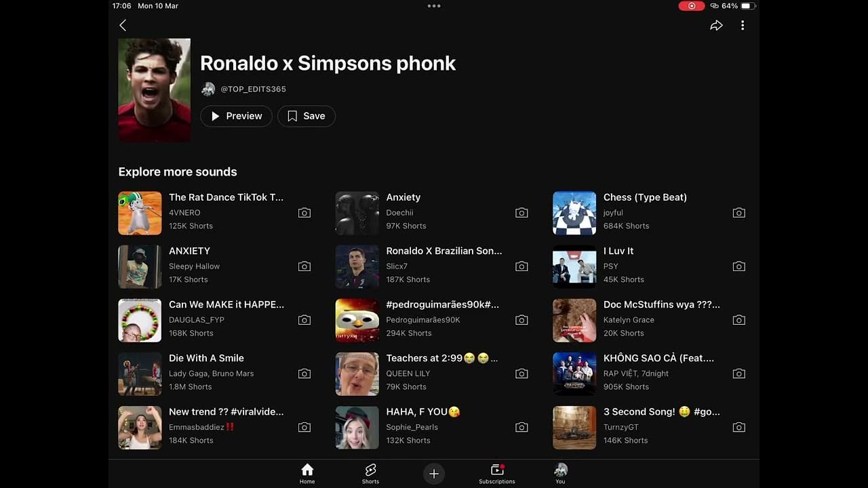Select the "Chess (Type Beat)" title
This screenshot has width=868, height=488.
click(645, 197)
